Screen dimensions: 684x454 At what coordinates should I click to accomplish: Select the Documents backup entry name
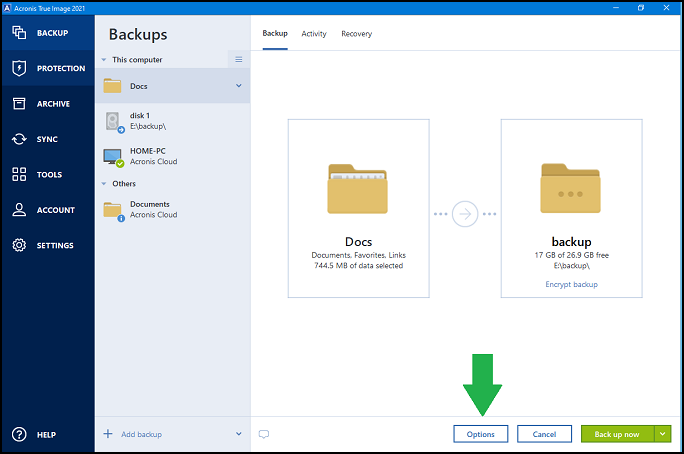pyautogui.click(x=150, y=204)
